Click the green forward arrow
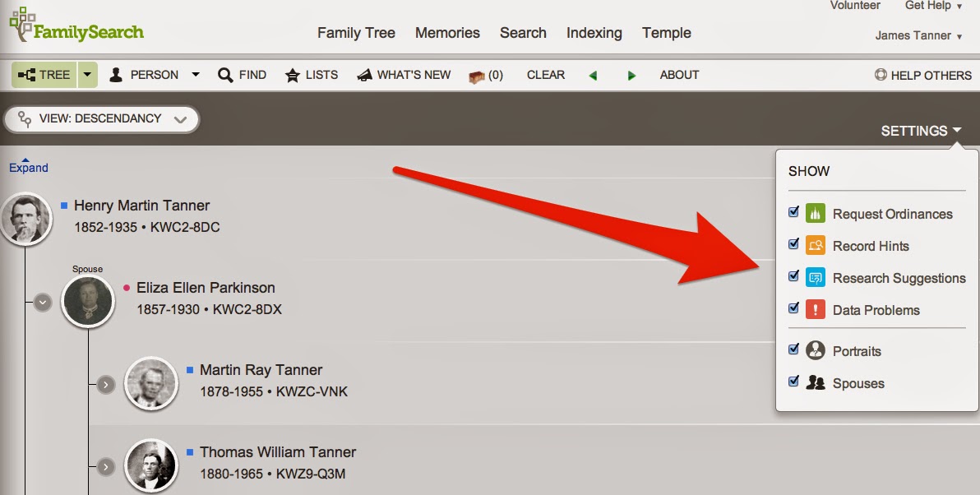980x495 pixels. click(631, 76)
